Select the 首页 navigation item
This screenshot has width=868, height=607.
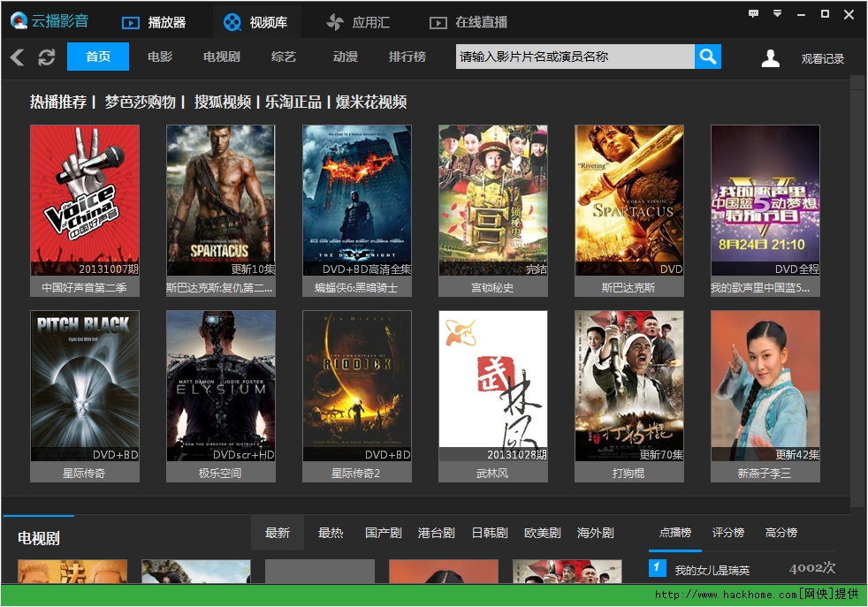(x=98, y=57)
